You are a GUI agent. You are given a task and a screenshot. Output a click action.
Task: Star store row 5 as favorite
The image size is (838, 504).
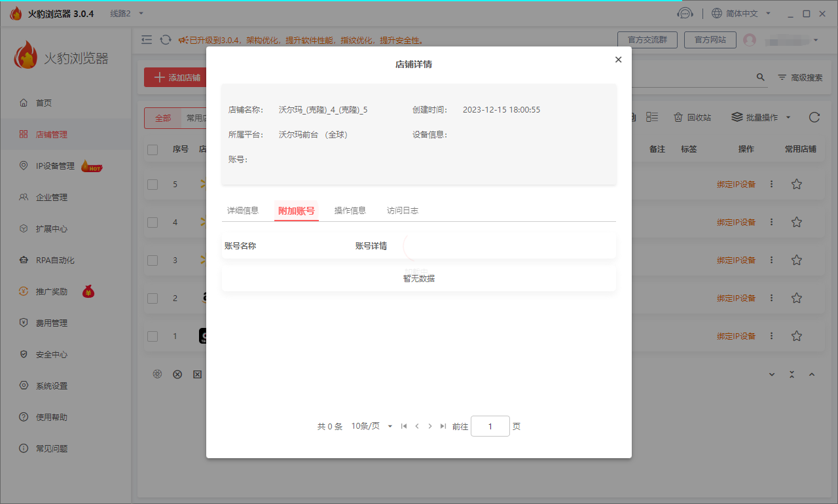click(796, 185)
